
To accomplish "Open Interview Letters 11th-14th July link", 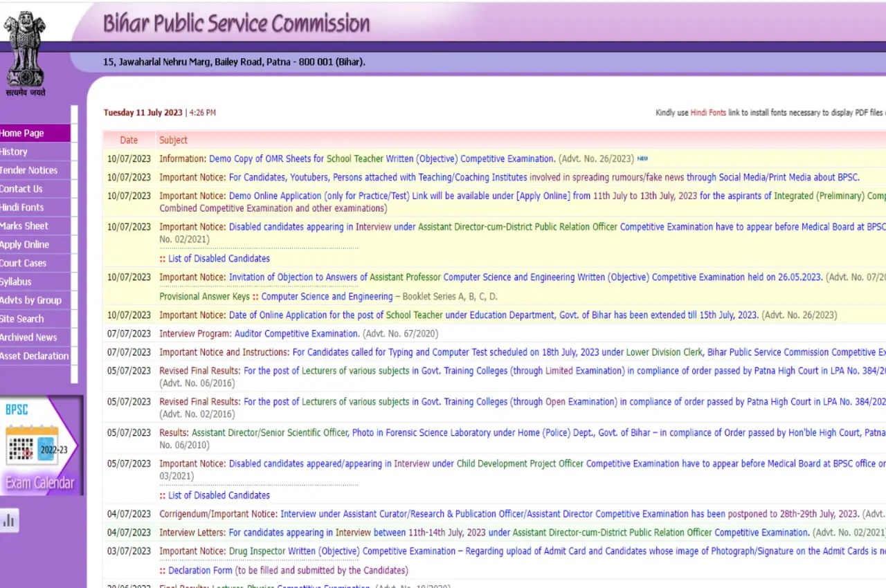I will [519, 533].
